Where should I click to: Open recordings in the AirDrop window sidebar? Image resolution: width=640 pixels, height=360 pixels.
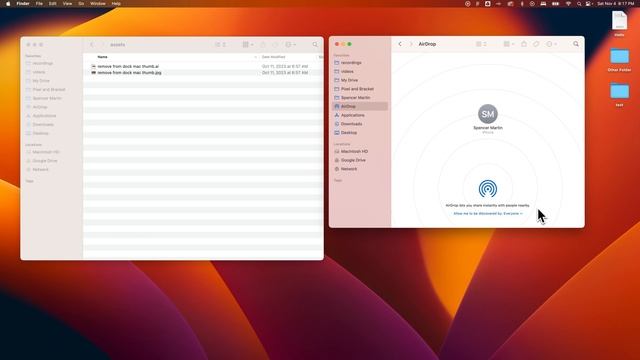(360, 63)
